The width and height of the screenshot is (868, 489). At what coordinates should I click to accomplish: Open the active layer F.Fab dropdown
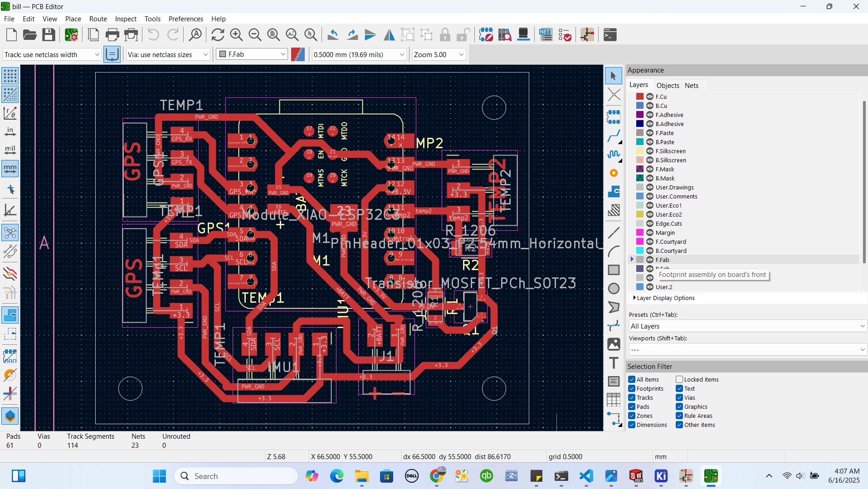tap(252, 54)
